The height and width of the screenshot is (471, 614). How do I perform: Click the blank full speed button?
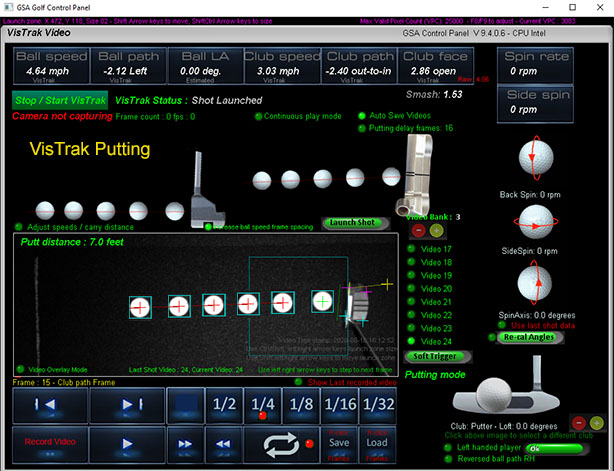click(185, 405)
